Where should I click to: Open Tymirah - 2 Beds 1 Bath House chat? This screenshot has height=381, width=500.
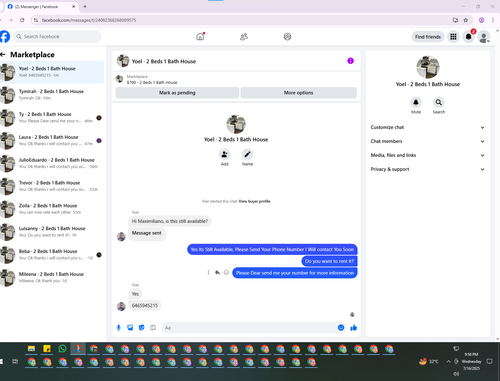pos(52,95)
